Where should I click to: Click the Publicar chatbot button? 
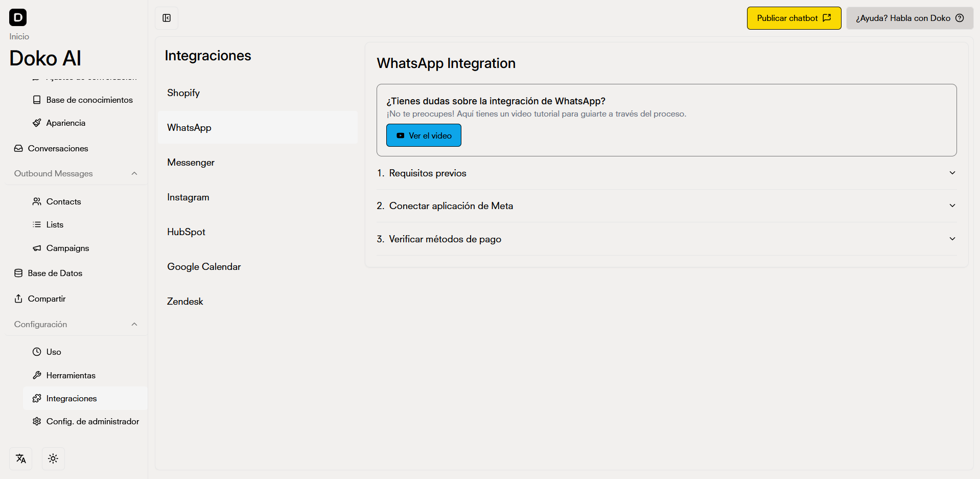794,18
